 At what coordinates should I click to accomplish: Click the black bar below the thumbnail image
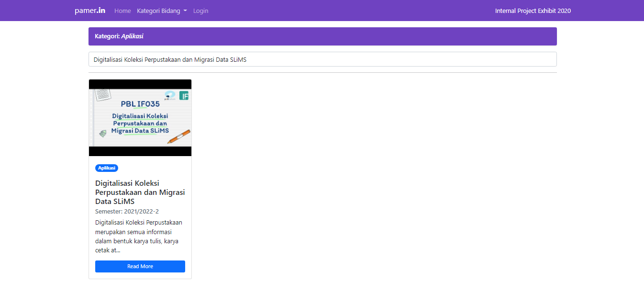pyautogui.click(x=140, y=151)
